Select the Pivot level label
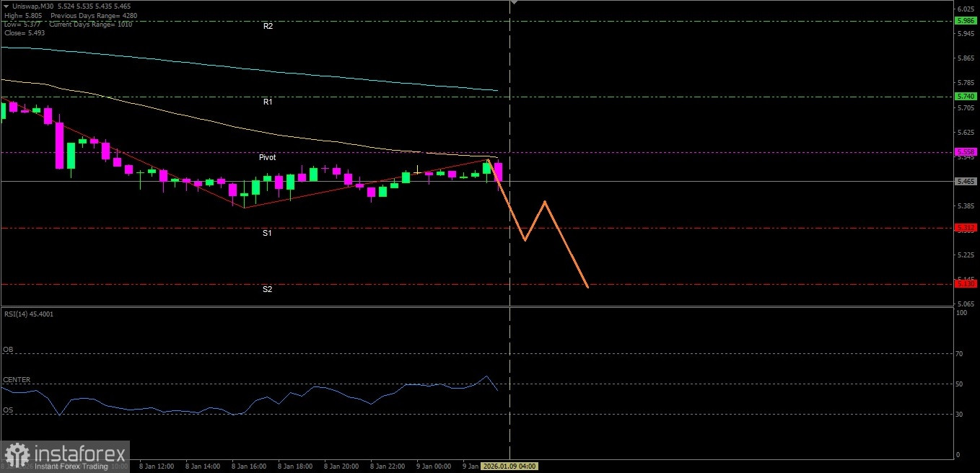This screenshot has height=473, width=980. coord(267,157)
